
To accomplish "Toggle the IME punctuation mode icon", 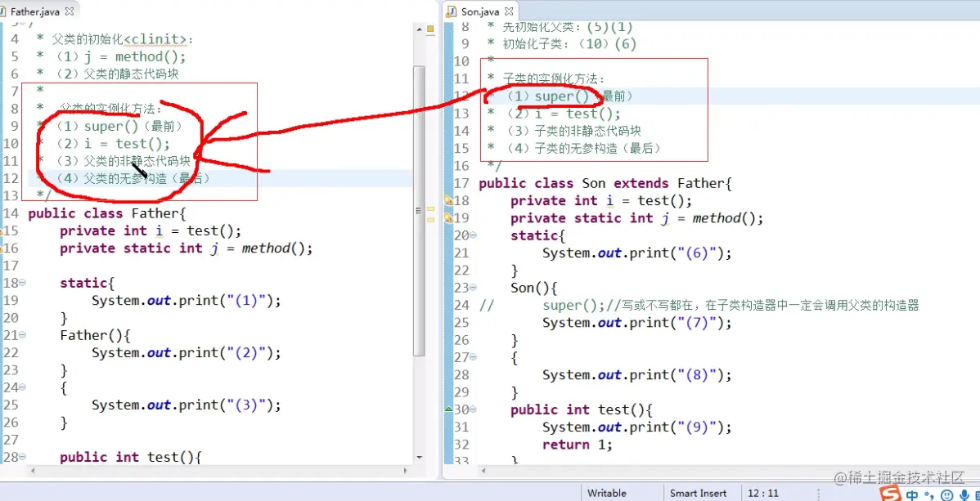I will [x=929, y=494].
